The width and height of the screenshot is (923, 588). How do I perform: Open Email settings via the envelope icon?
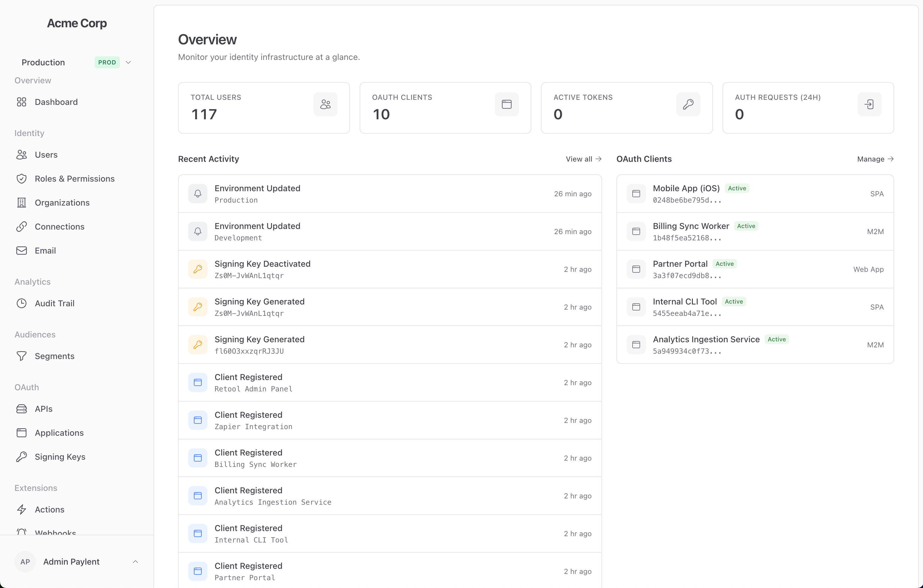click(x=22, y=250)
